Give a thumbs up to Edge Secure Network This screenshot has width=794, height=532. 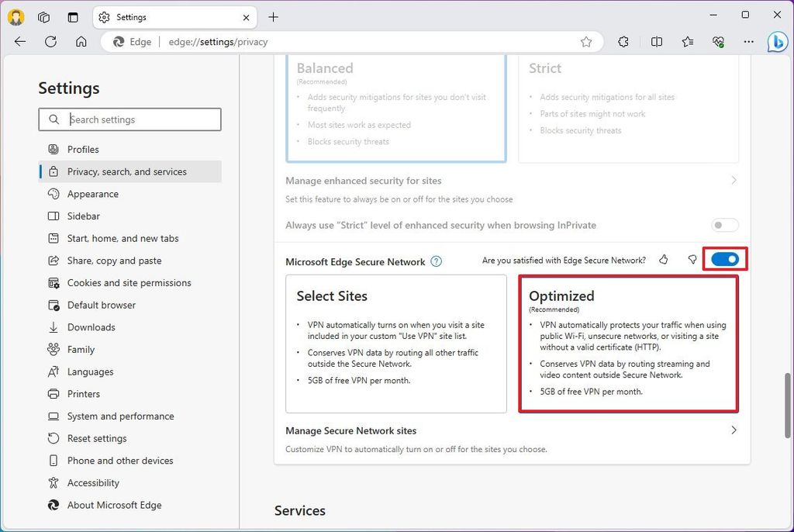coord(664,260)
